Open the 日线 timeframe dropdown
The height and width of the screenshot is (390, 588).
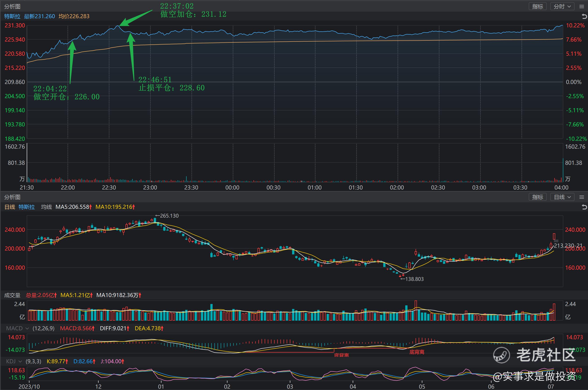point(562,197)
